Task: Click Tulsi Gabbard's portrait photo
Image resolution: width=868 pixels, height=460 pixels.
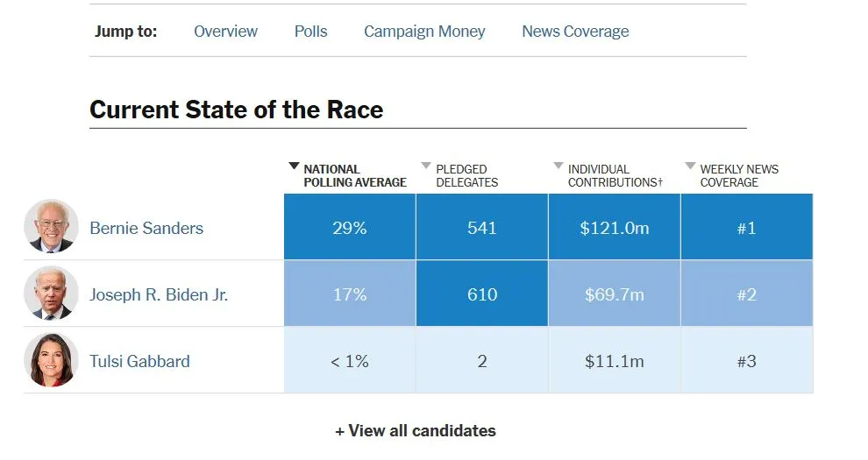Action: coord(51,360)
